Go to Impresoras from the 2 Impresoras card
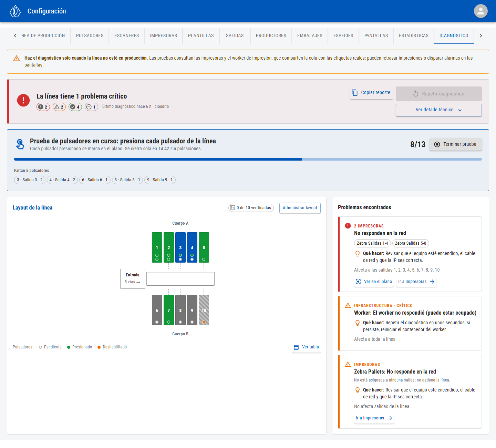Screen dimensions: 496x448 pos(416,282)
